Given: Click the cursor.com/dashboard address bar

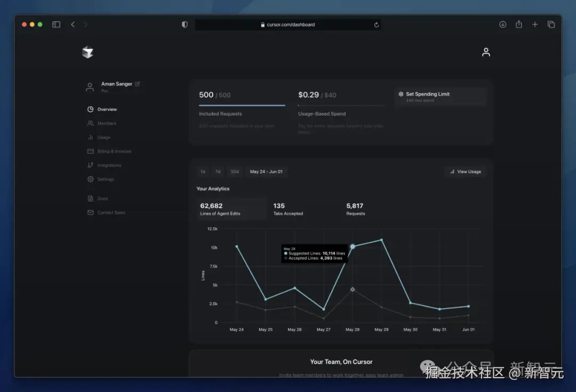Looking at the screenshot, I should [287, 25].
